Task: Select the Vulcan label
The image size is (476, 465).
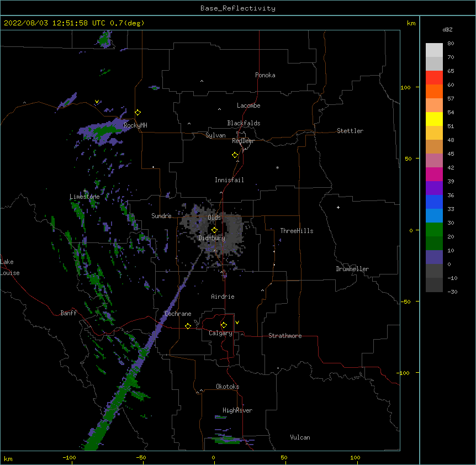Action: click(300, 437)
